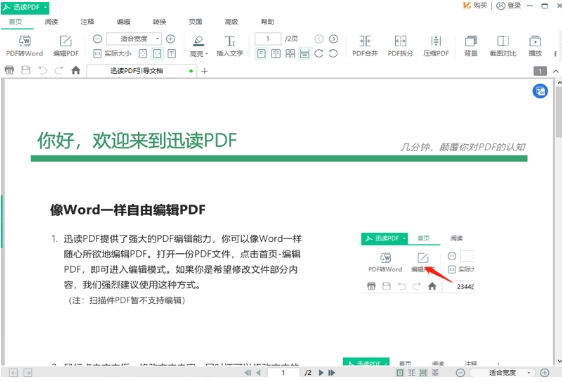This screenshot has width=562, height=382.
Task: Switch to the 转换 ribbon tab
Action: pos(159,22)
